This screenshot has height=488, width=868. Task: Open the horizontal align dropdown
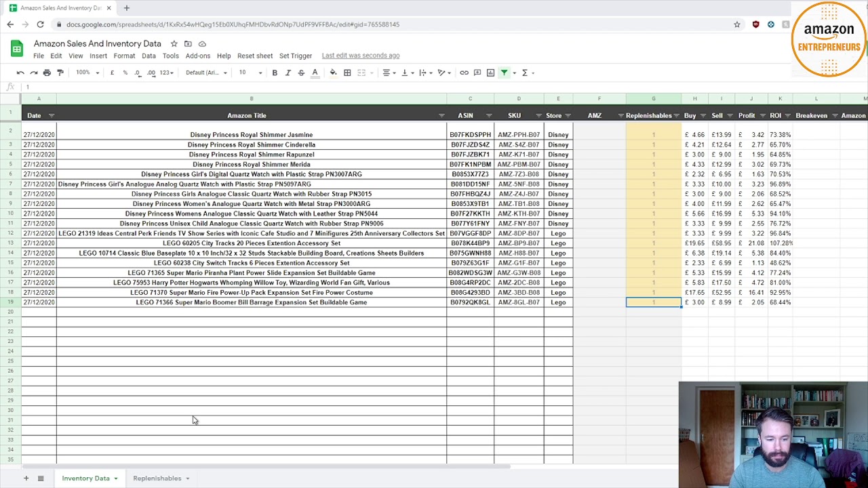pyautogui.click(x=389, y=73)
